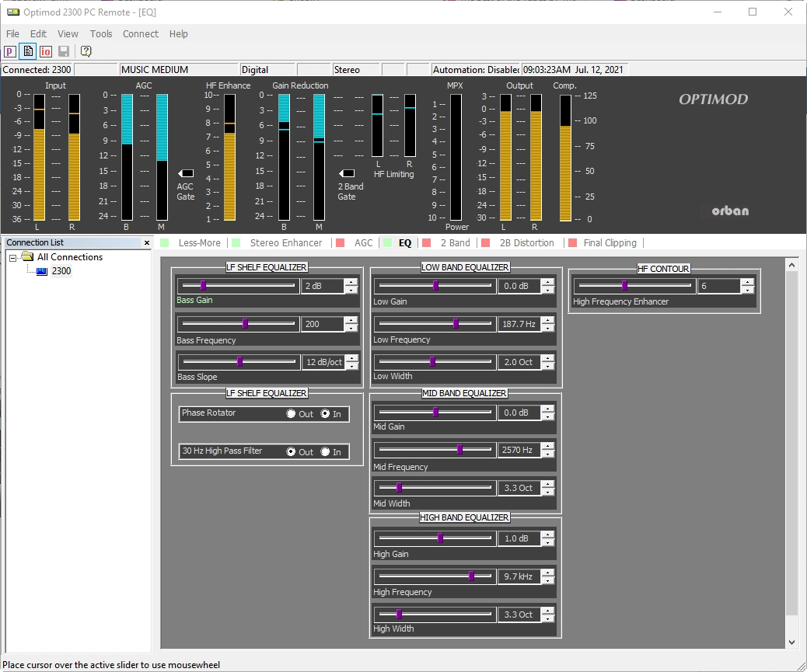Click the "Digital" input status field
Image resolution: width=807 pixels, height=672 pixels.
(x=267, y=69)
